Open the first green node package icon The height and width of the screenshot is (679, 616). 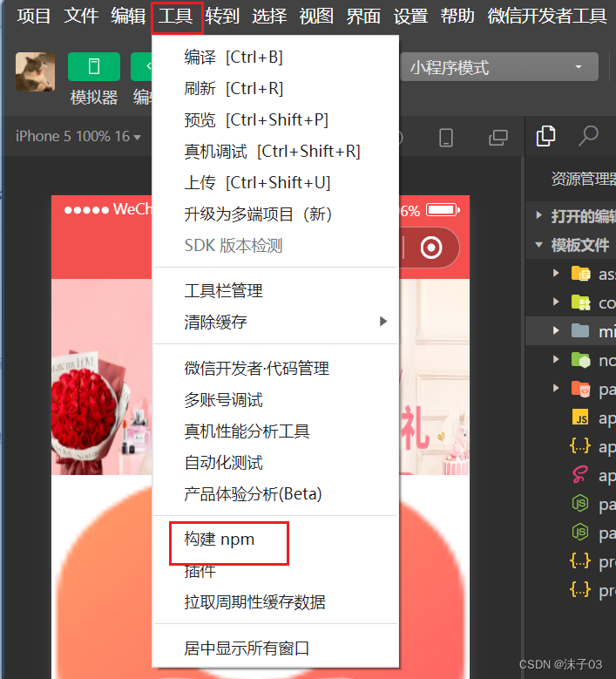click(x=580, y=503)
